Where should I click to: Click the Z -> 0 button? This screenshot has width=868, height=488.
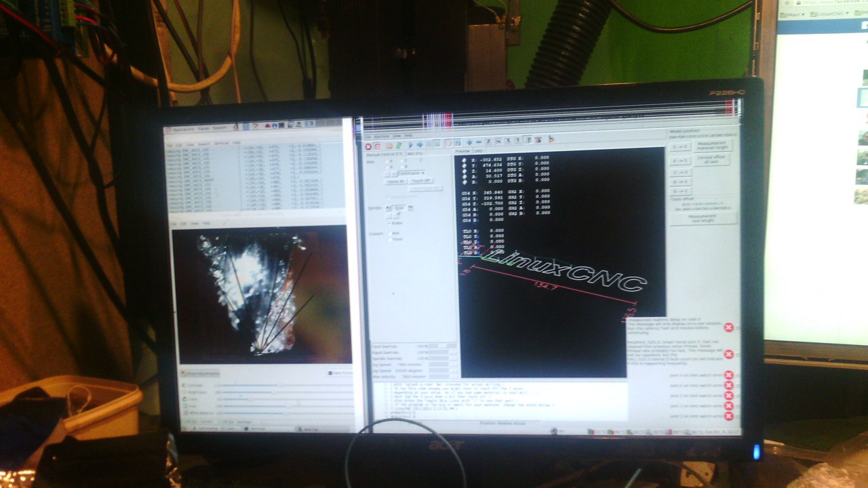(680, 172)
